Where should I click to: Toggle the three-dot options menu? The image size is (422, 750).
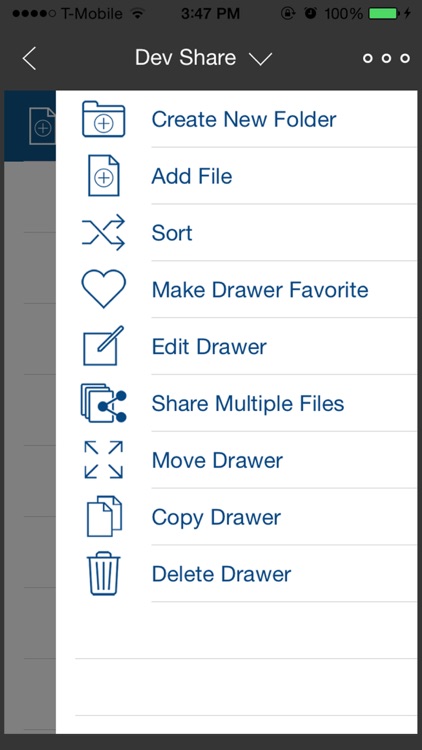click(386, 58)
